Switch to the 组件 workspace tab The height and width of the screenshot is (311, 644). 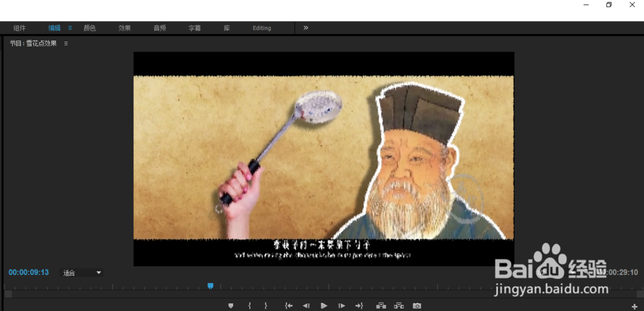click(x=19, y=28)
